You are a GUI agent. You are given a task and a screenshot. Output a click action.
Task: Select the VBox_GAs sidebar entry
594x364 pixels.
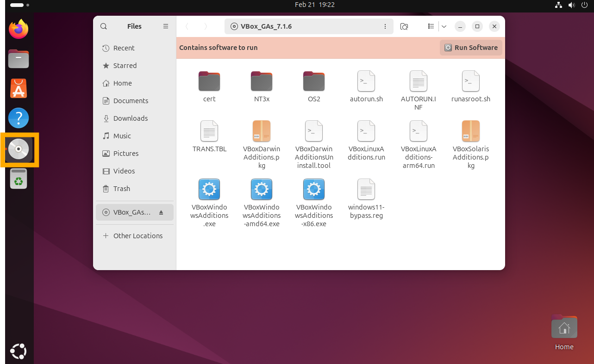point(135,212)
